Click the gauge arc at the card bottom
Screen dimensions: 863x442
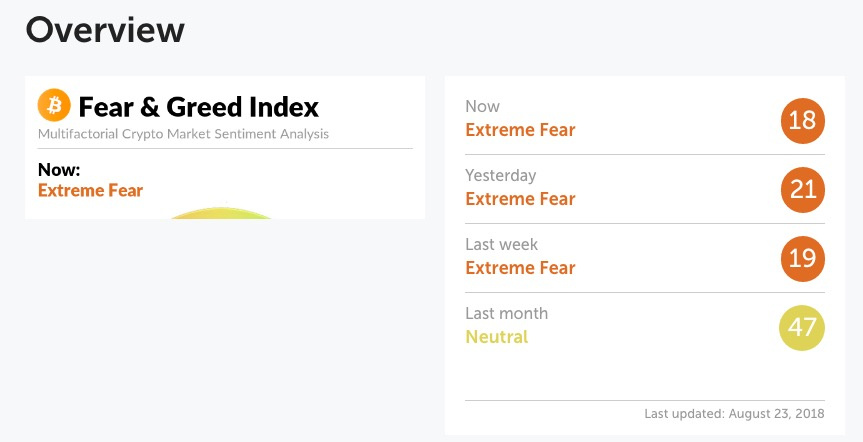[x=221, y=213]
